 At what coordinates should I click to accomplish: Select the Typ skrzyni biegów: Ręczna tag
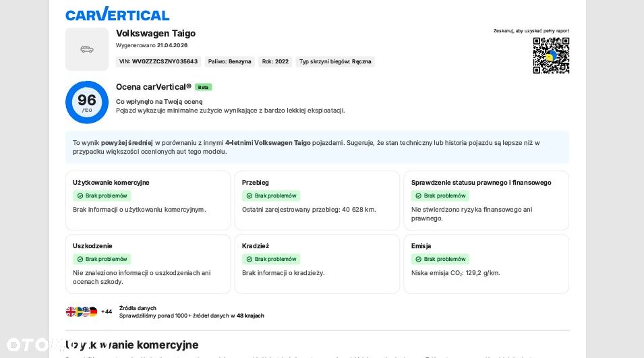tap(335, 61)
